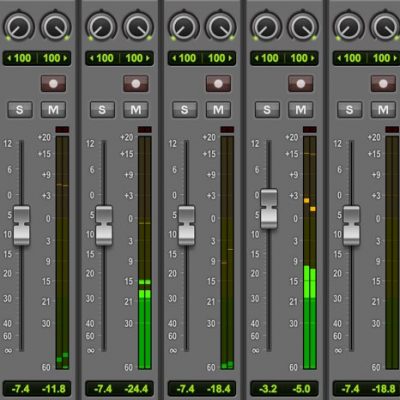Click the -24.4 peak level readout

(136, 389)
